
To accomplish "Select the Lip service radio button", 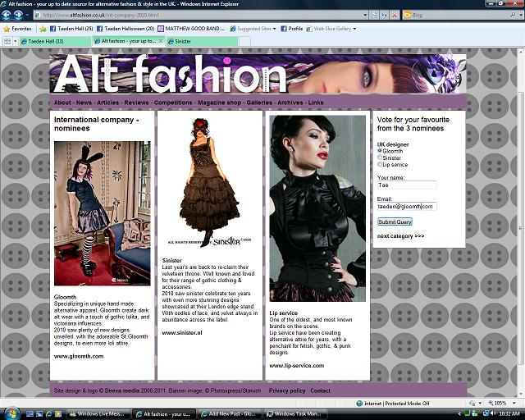I will point(380,164).
